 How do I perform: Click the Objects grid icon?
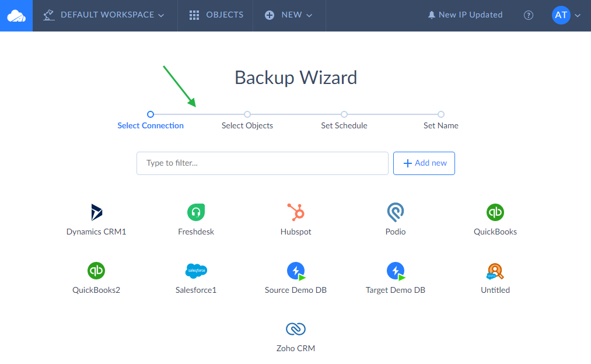point(194,15)
